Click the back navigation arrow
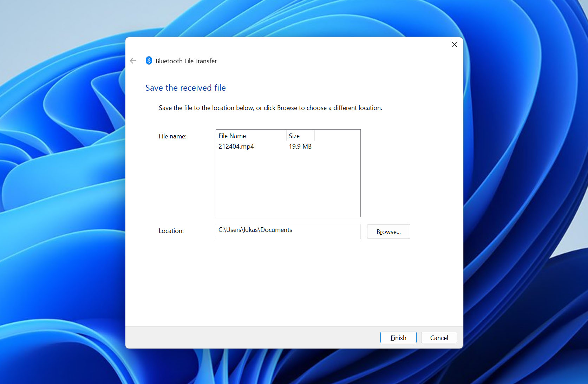 (x=133, y=60)
